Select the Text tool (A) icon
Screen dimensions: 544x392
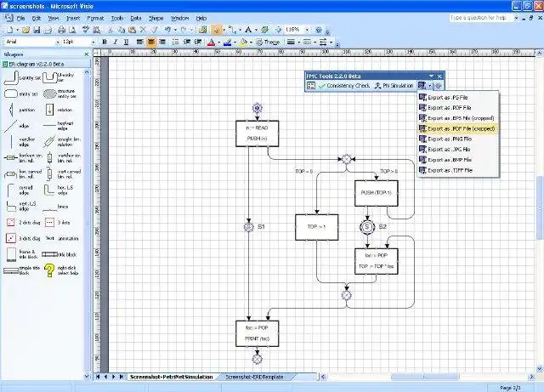tap(248, 31)
